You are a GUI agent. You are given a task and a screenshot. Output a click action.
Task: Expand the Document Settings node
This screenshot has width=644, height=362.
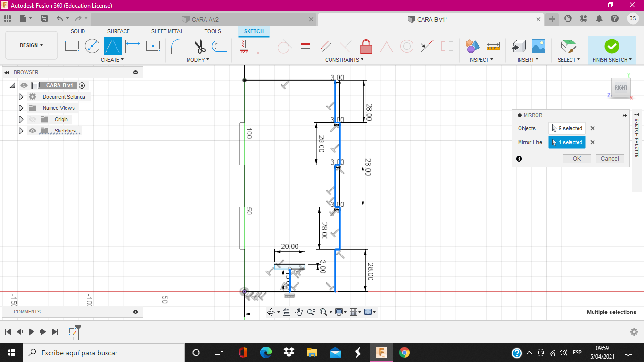[21, 97]
